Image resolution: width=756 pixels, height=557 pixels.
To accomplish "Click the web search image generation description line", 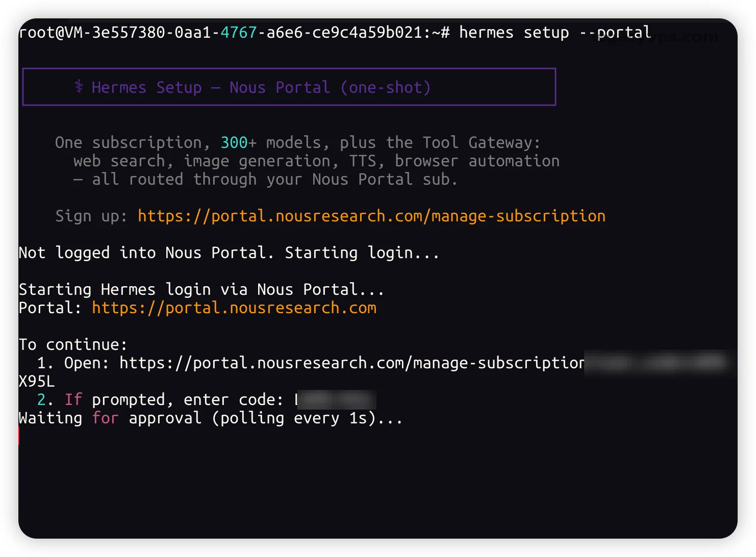I will point(316,161).
